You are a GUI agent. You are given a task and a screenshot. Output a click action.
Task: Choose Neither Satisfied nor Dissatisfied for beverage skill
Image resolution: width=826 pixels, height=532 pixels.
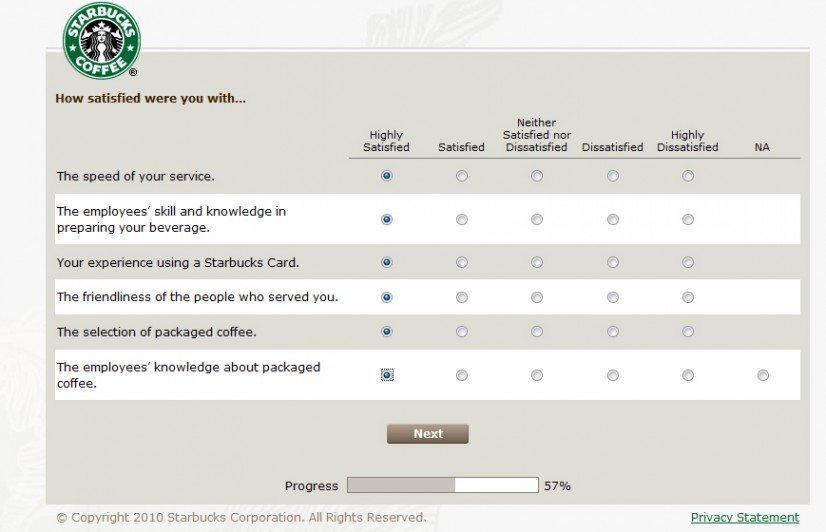coord(537,219)
